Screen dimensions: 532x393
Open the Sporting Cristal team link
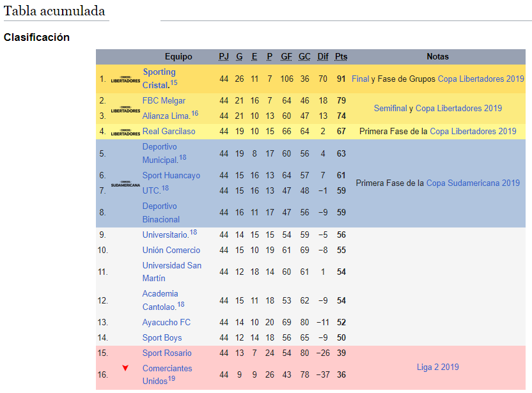click(x=159, y=72)
